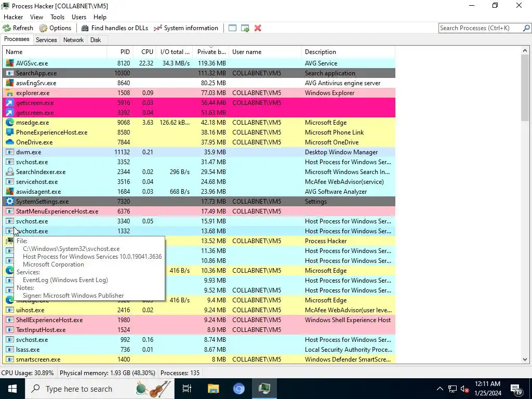532x399 pixels.
Task: Click the search magnifier icon
Action: tap(526, 28)
